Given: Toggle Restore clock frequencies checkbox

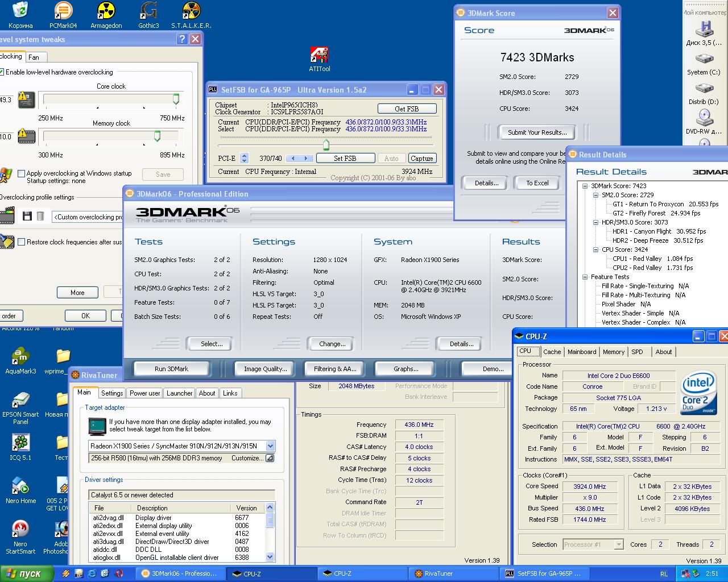Looking at the screenshot, I should 22,242.
